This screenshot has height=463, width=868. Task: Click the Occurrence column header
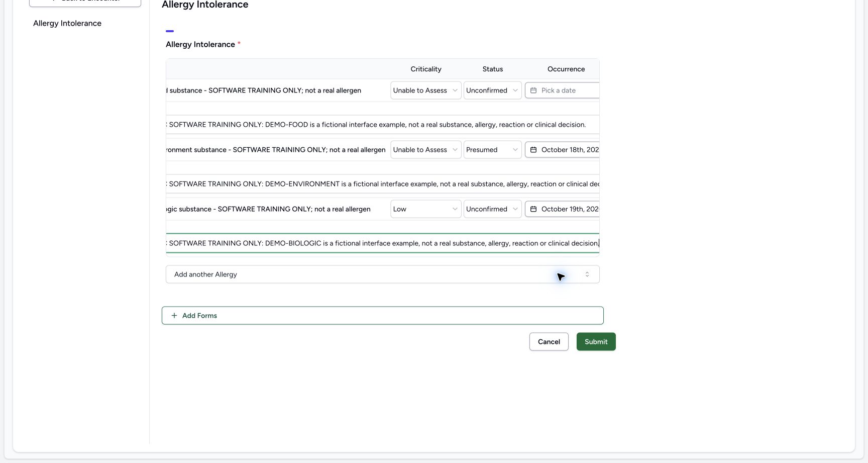[x=566, y=69]
